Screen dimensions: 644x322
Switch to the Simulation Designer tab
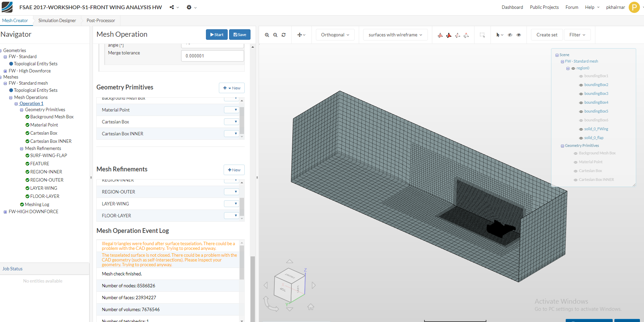tap(57, 20)
